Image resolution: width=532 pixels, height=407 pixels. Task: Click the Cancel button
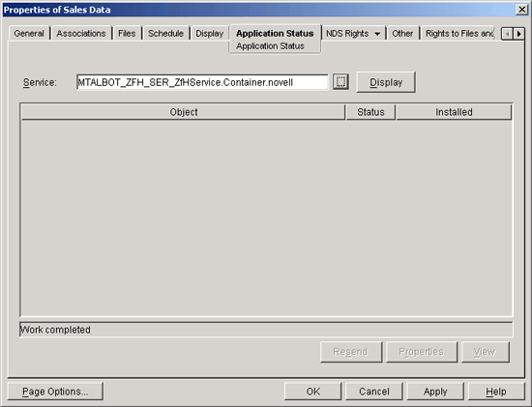click(x=374, y=392)
